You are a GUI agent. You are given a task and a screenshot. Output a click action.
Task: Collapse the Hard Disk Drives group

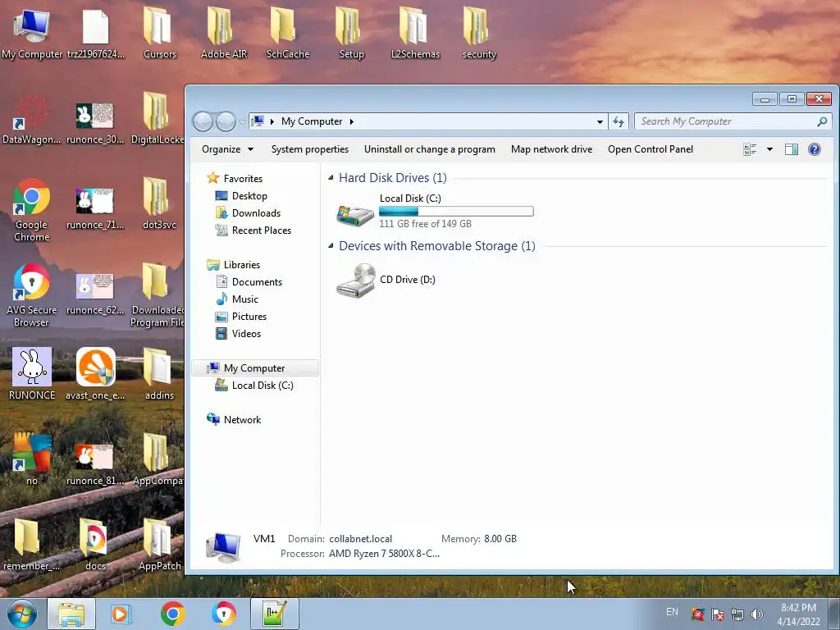tap(331, 177)
